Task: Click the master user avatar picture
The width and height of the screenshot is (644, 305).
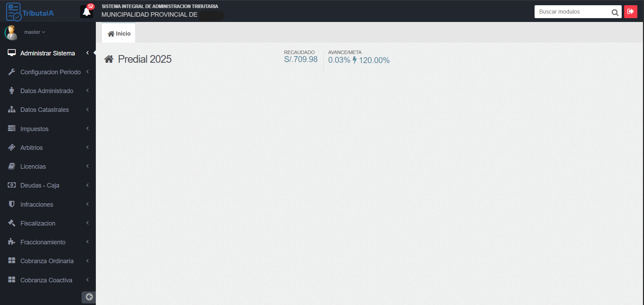Action: pyautogui.click(x=11, y=32)
